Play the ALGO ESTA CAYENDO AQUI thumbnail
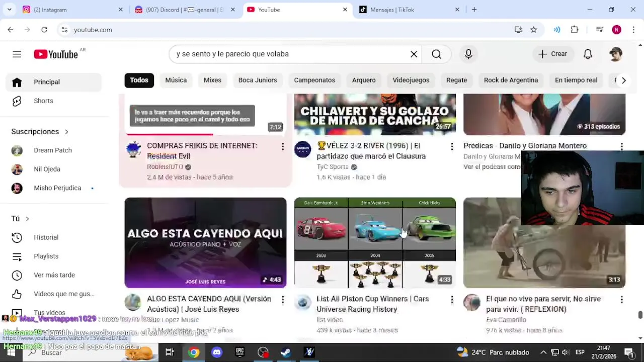Viewport: 644px width, 362px height. click(205, 243)
